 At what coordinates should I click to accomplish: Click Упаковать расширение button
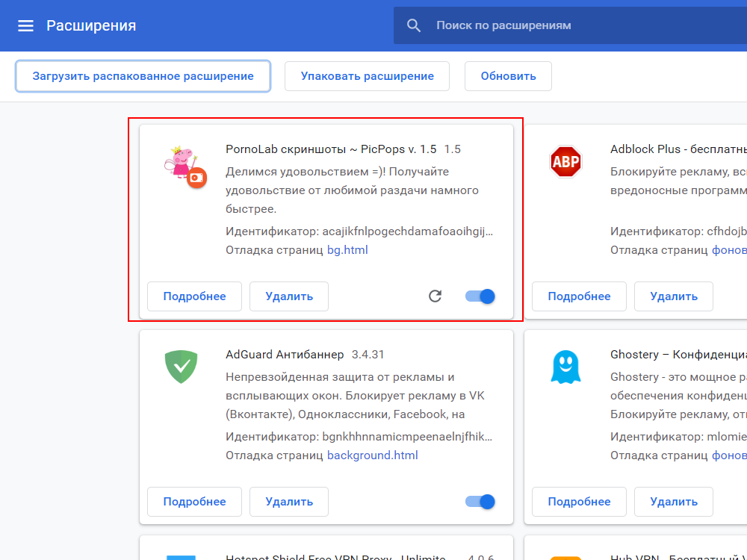point(367,76)
